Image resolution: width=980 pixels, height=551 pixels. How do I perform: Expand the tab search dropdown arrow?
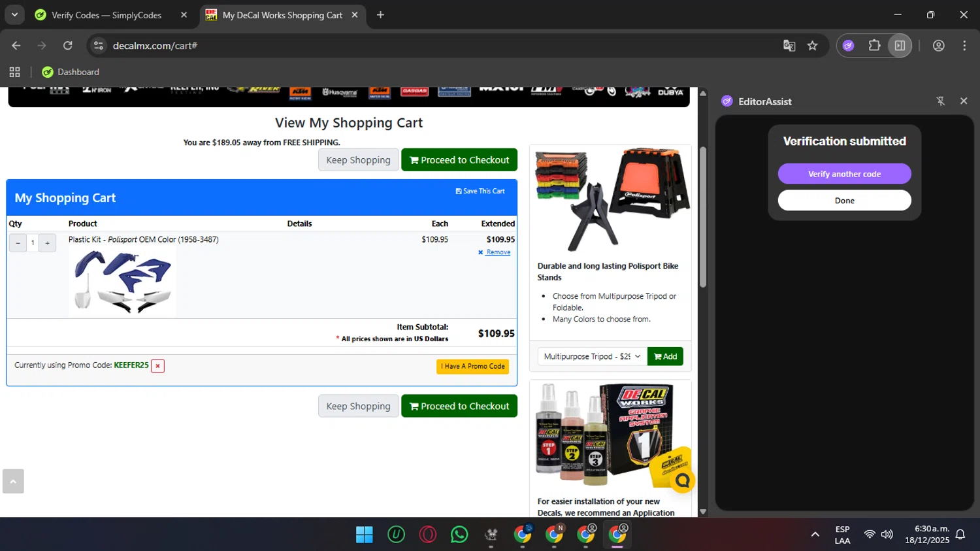point(14,14)
